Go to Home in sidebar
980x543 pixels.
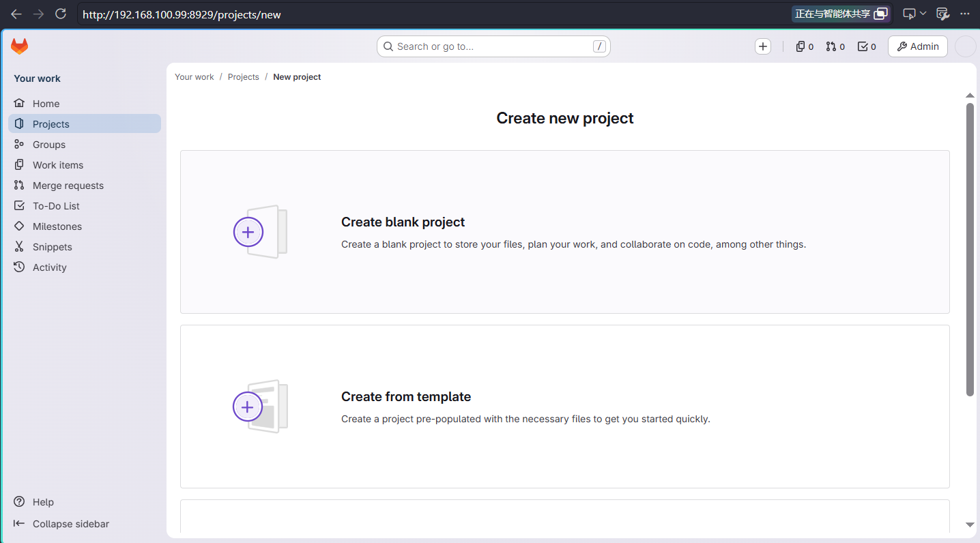tap(85, 104)
